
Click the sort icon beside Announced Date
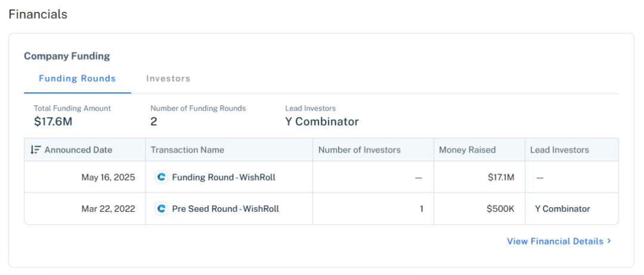pyautogui.click(x=35, y=150)
